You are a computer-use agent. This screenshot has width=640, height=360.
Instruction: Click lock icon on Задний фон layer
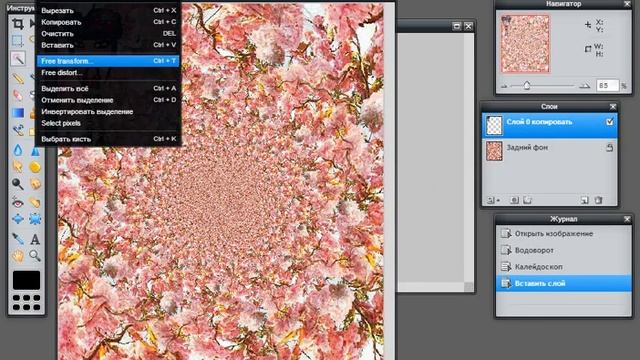click(609, 148)
